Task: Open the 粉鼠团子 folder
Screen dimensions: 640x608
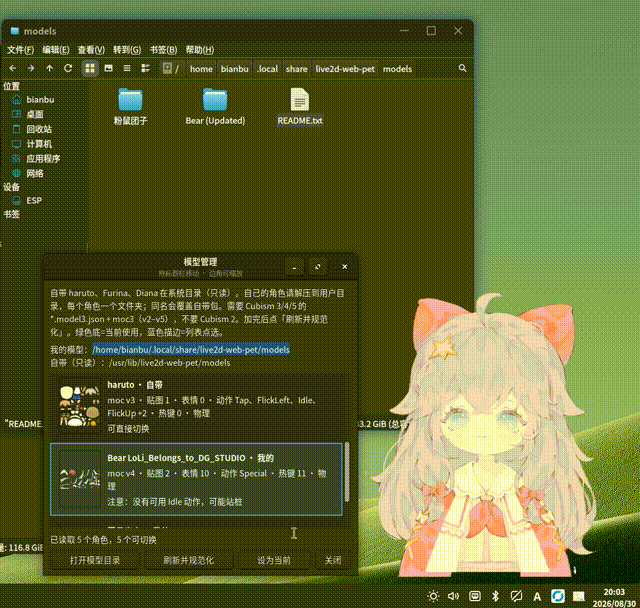Action: pyautogui.click(x=130, y=107)
